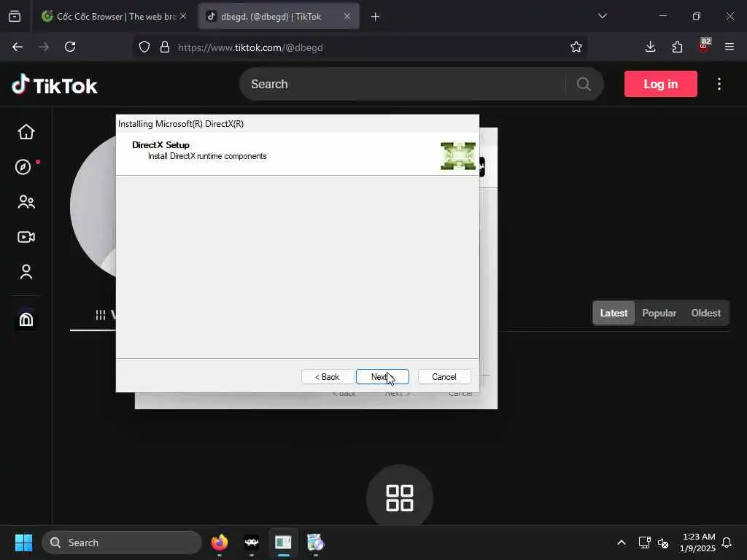Click the < Back button in DirectX Setup
The height and width of the screenshot is (560, 747).
(x=328, y=377)
